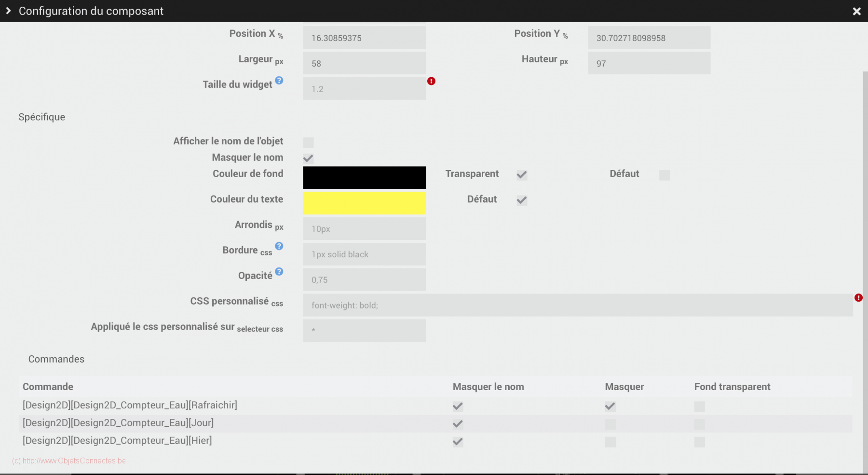Click the Arrondis px field
Image resolution: width=868 pixels, height=475 pixels.
click(x=364, y=229)
